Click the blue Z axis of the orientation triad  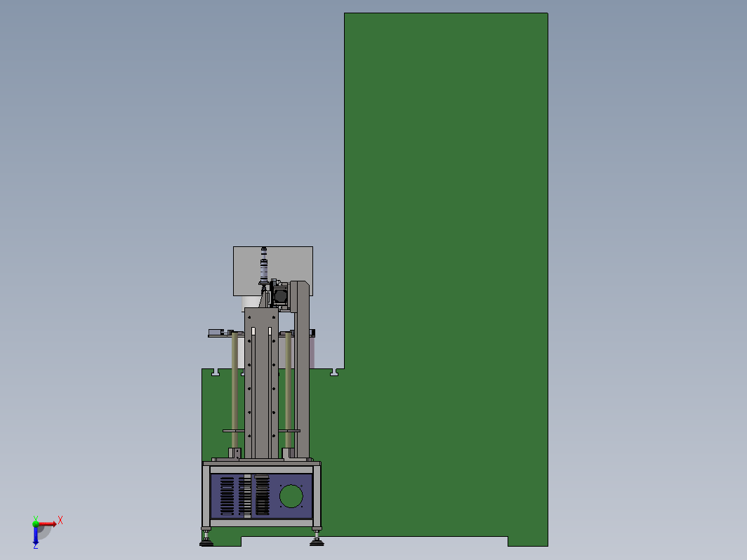(x=36, y=535)
